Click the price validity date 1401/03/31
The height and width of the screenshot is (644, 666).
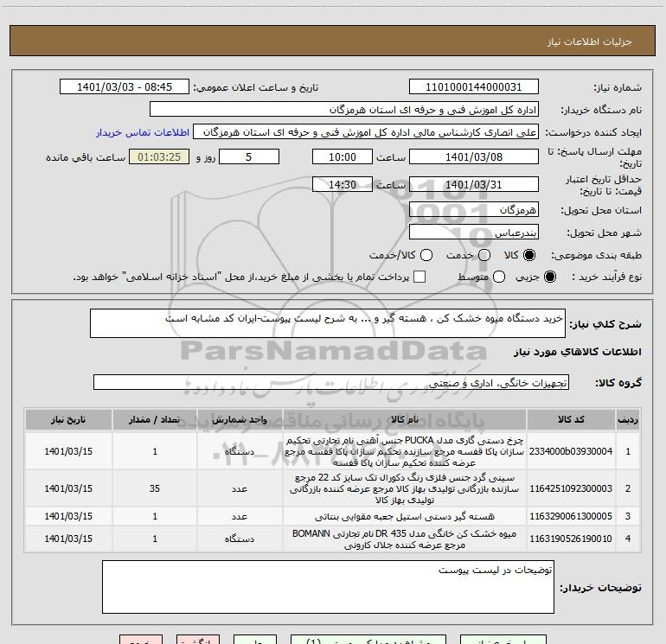[x=474, y=185]
